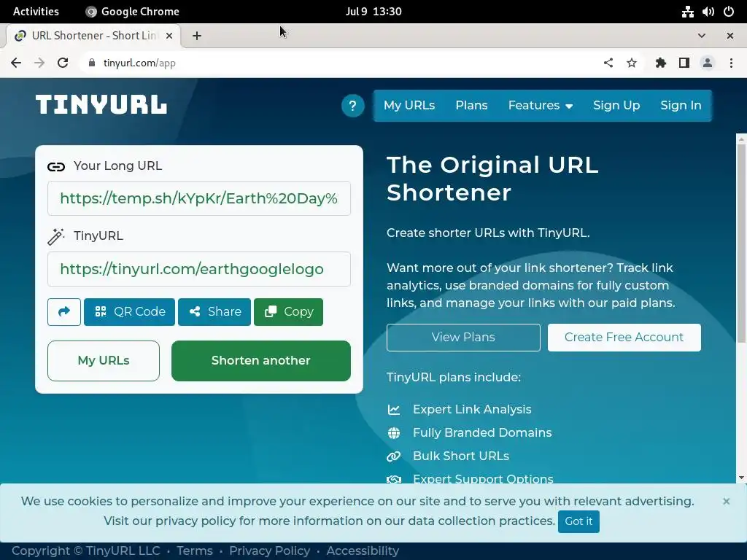Open My URLs in the navigation bar
Image resolution: width=747 pixels, height=560 pixels.
409,105
